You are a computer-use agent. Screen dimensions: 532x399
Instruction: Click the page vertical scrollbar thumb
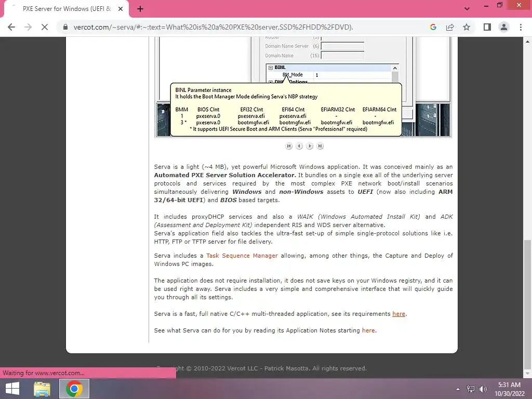pos(527,303)
